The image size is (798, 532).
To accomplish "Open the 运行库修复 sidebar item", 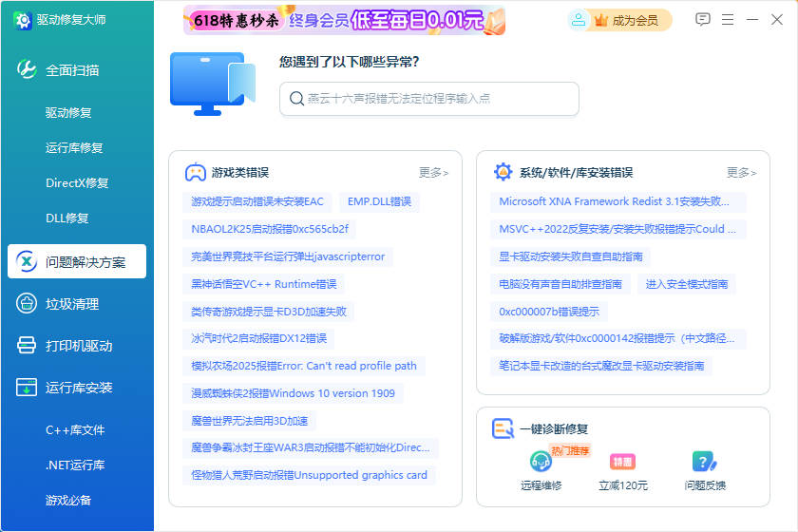I will click(74, 147).
